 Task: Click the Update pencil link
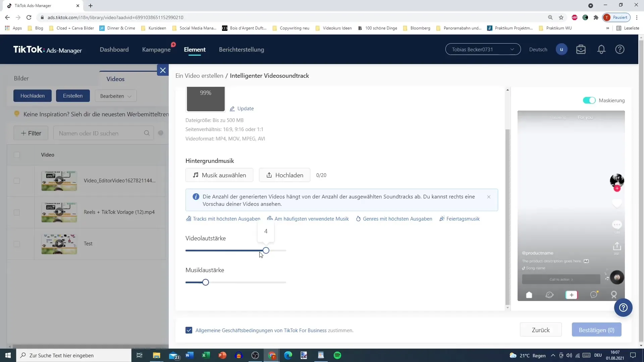(x=242, y=109)
